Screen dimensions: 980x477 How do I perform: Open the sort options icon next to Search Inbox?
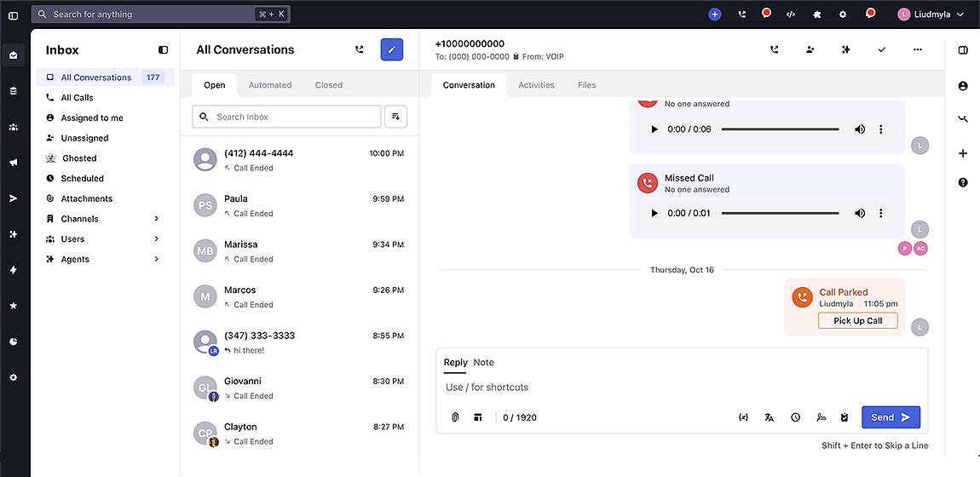(395, 117)
